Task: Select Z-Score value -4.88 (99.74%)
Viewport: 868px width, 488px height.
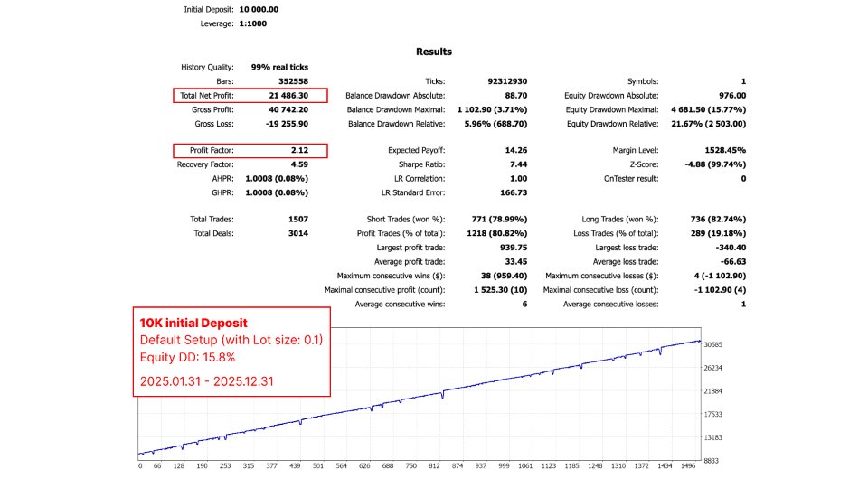Action: [716, 164]
